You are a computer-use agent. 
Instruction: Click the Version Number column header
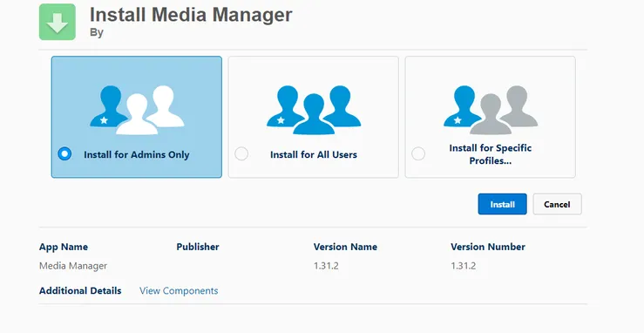pos(488,247)
